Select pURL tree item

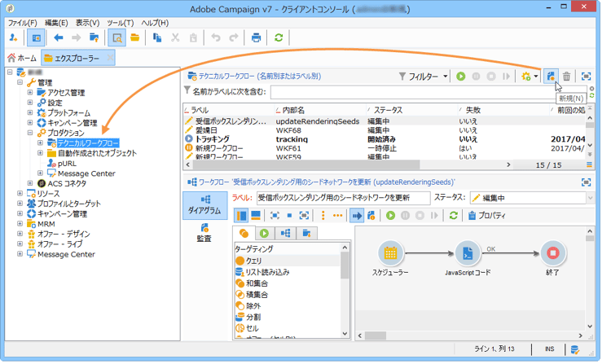click(x=67, y=164)
